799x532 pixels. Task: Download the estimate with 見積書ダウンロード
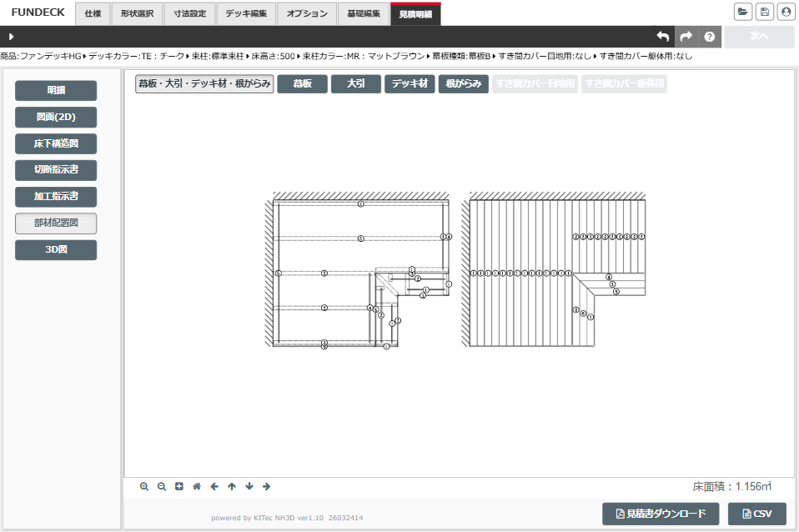coord(661,514)
